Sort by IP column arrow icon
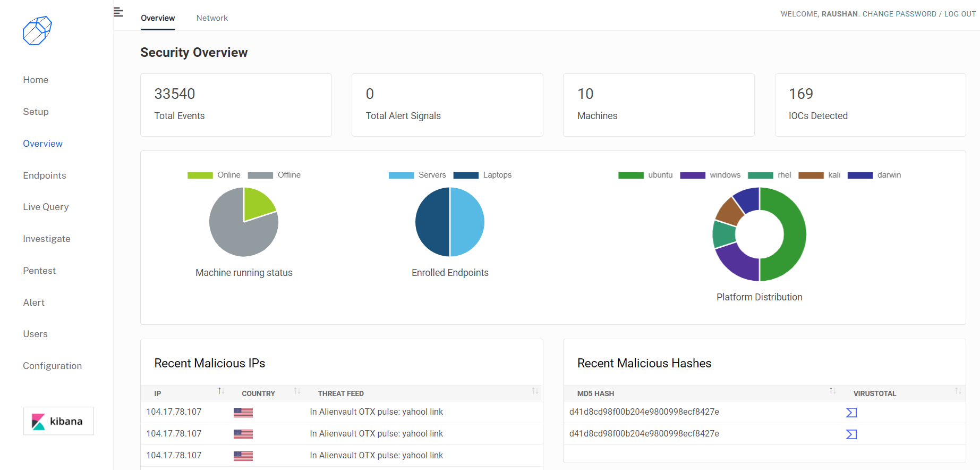980x470 pixels. click(x=221, y=391)
